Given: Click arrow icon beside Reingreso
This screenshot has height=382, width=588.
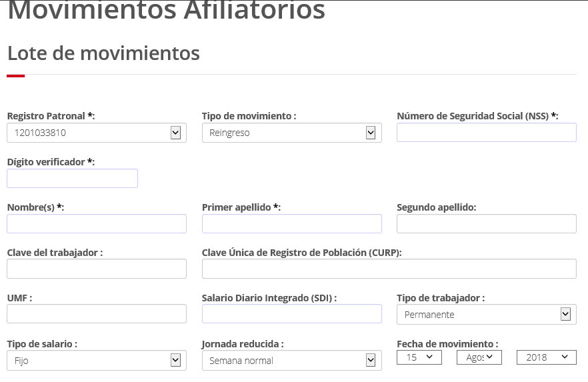Looking at the screenshot, I should pyautogui.click(x=371, y=133).
